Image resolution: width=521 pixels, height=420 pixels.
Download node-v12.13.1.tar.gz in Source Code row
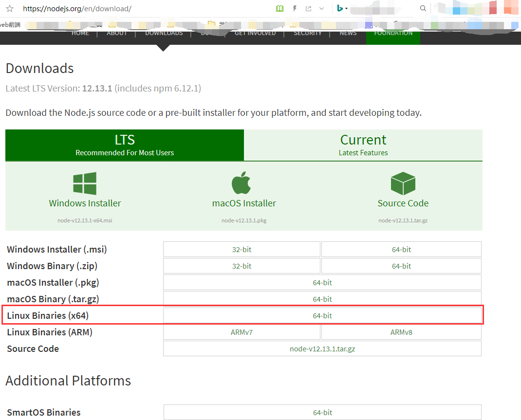pos(322,348)
